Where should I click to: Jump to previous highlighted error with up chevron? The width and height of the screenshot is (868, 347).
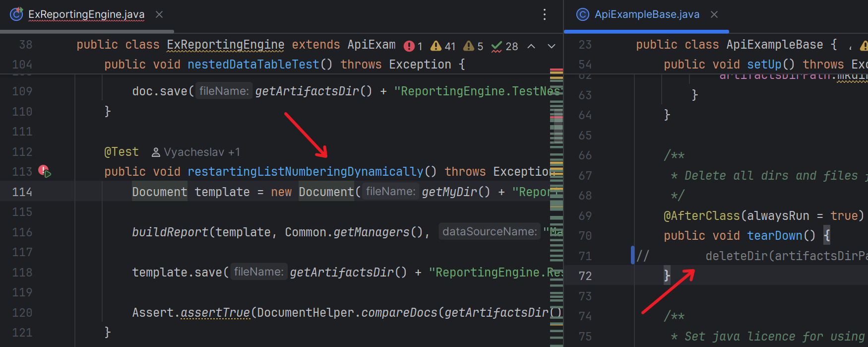[x=531, y=46]
